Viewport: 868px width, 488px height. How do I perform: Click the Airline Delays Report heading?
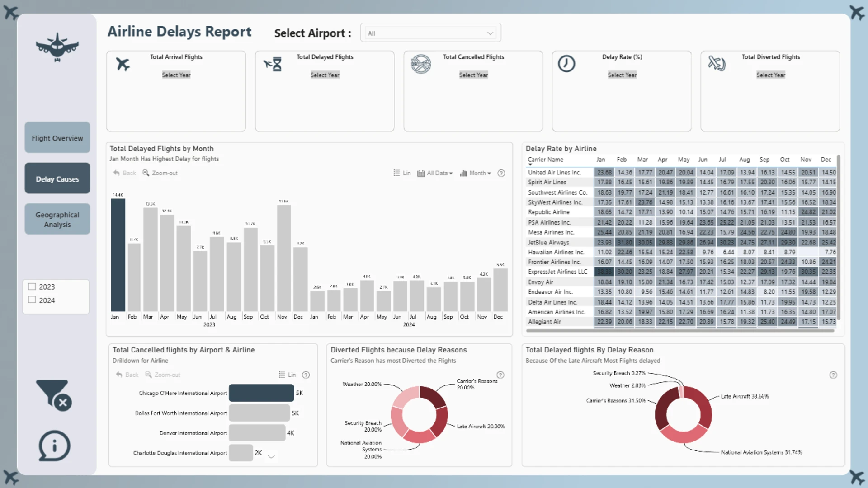tap(179, 31)
